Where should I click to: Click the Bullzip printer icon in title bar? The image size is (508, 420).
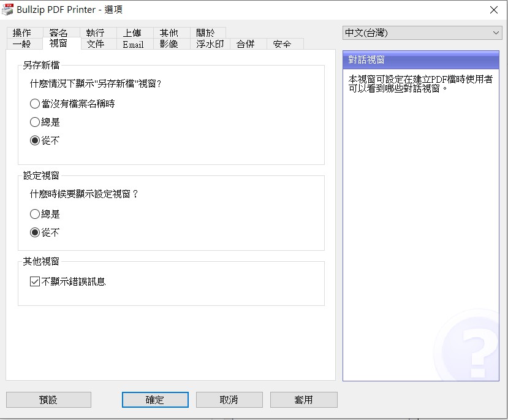[x=8, y=9]
